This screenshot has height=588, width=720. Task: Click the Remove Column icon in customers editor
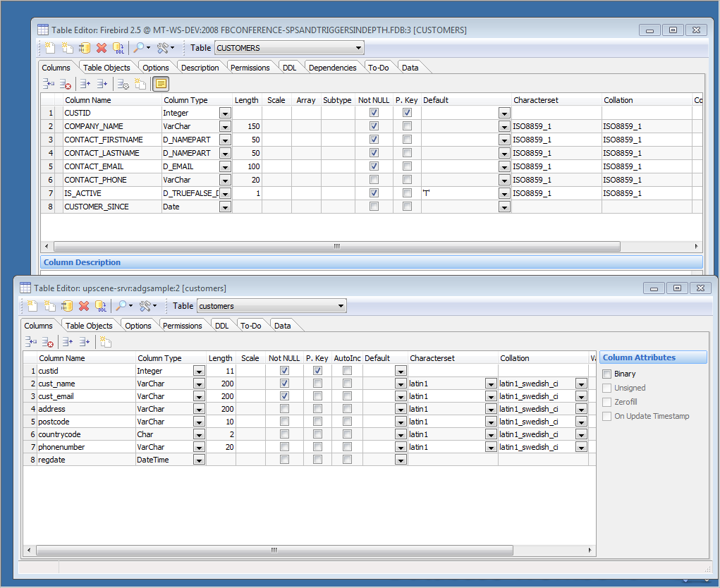(47, 341)
